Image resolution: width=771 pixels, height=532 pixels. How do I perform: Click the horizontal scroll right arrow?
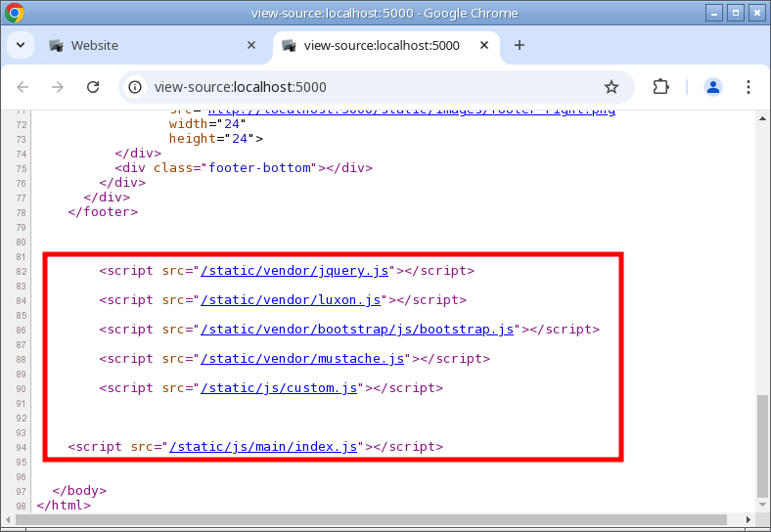pyautogui.click(x=748, y=519)
